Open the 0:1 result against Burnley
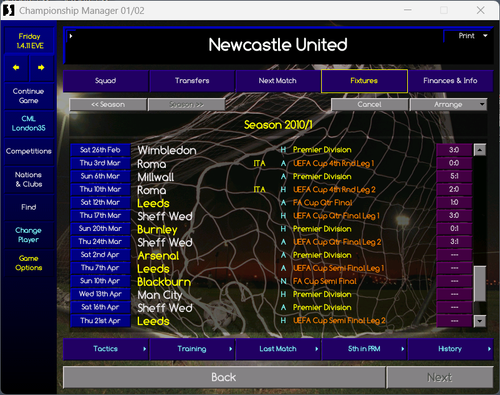Screen dimensions: 500x395 click(x=454, y=229)
